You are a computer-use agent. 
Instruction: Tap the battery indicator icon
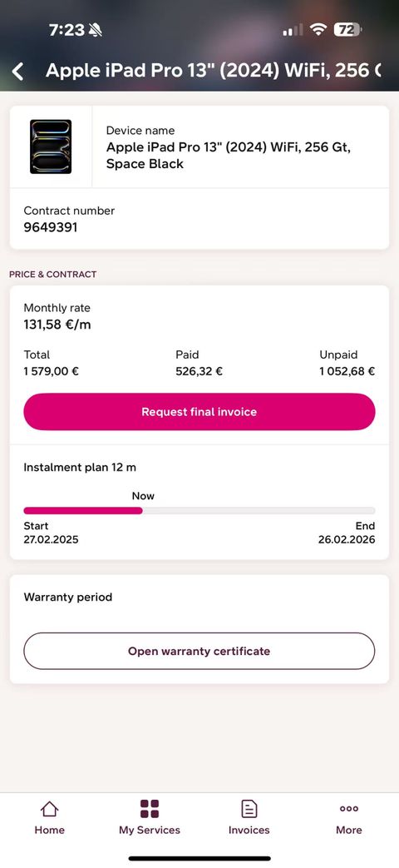point(349,29)
